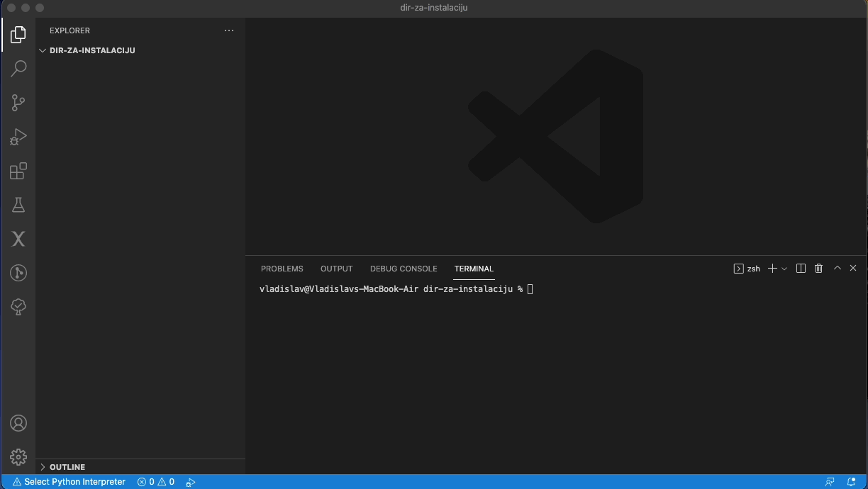Open the Explorer view in activity bar

pos(18,34)
